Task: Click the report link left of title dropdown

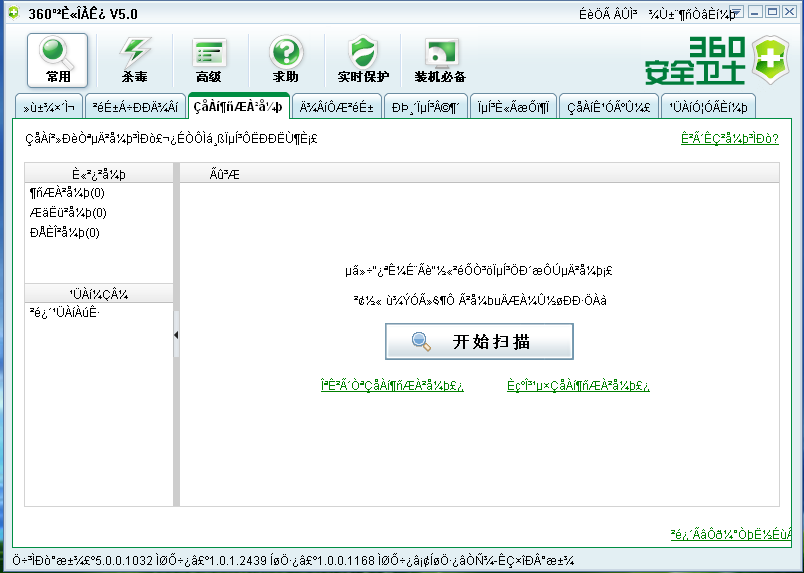Action: point(691,15)
